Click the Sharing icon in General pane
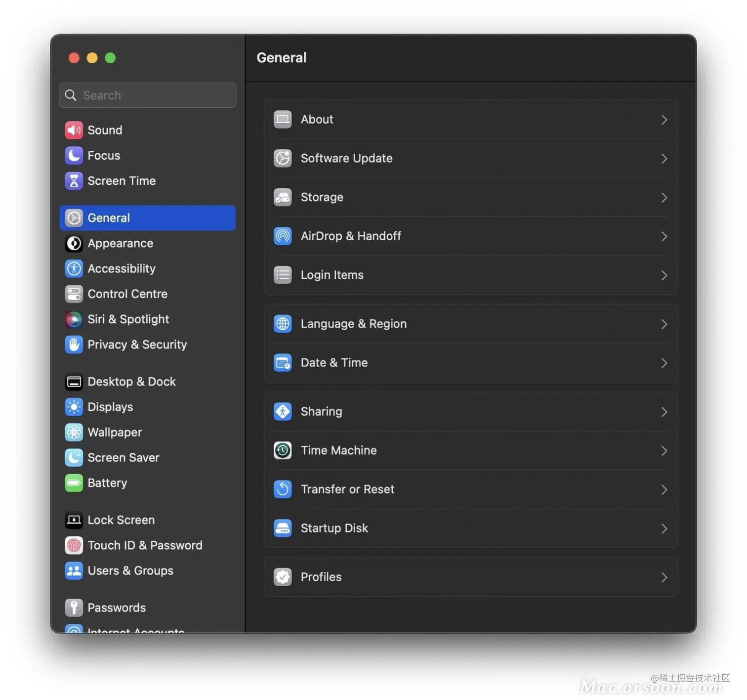 283,411
